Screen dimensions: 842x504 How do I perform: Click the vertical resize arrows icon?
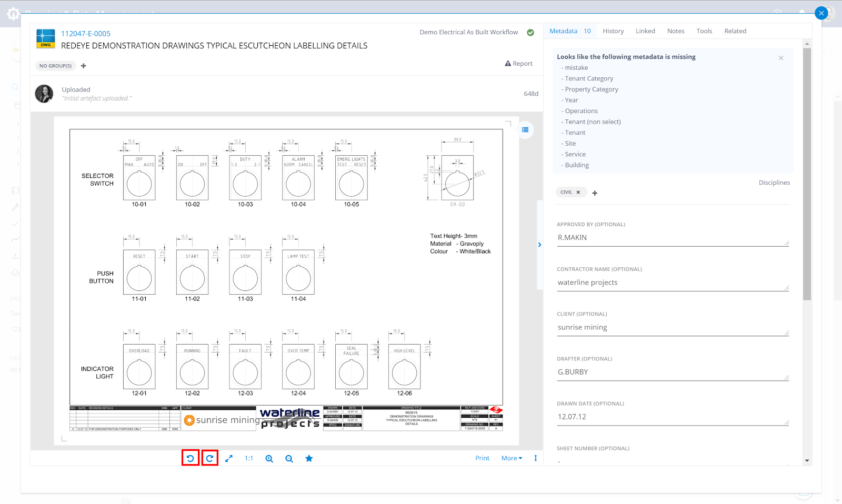click(x=536, y=458)
